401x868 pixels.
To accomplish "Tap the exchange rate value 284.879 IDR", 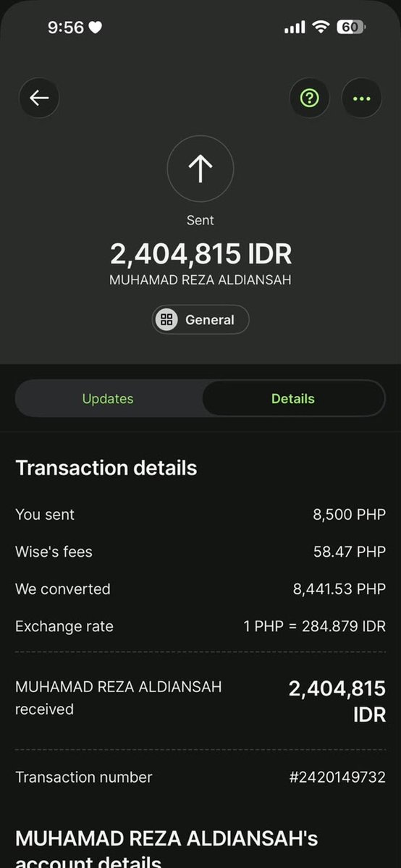I will 343,627.
